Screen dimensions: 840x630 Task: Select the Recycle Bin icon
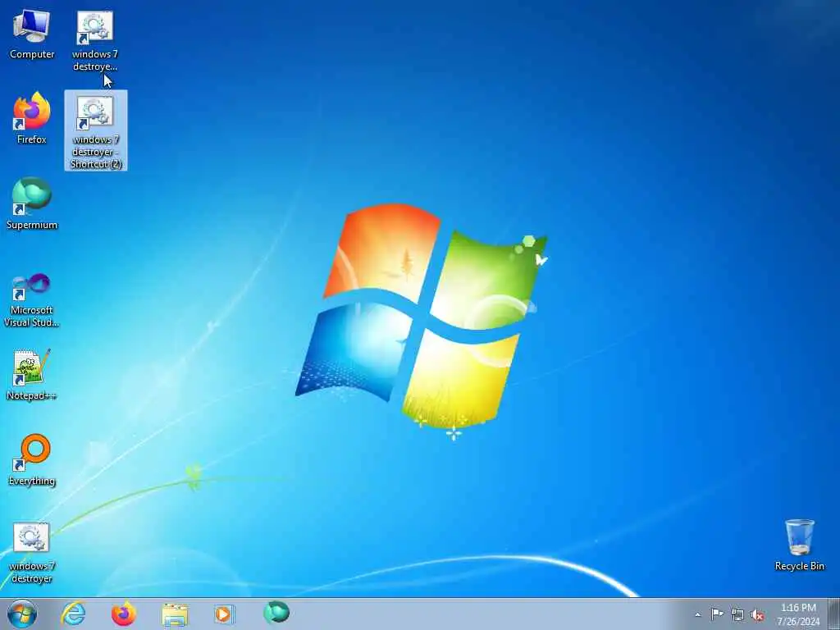point(799,545)
